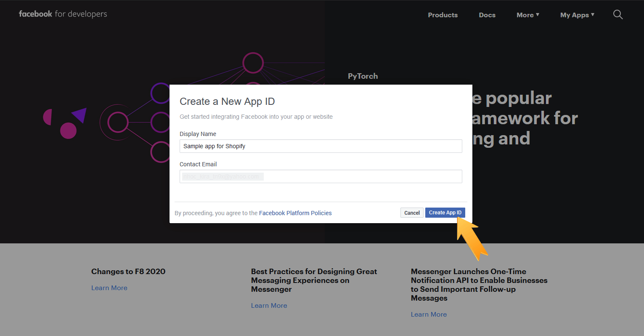Open the Messenger Launches One-Time Notification API headline

point(479,285)
